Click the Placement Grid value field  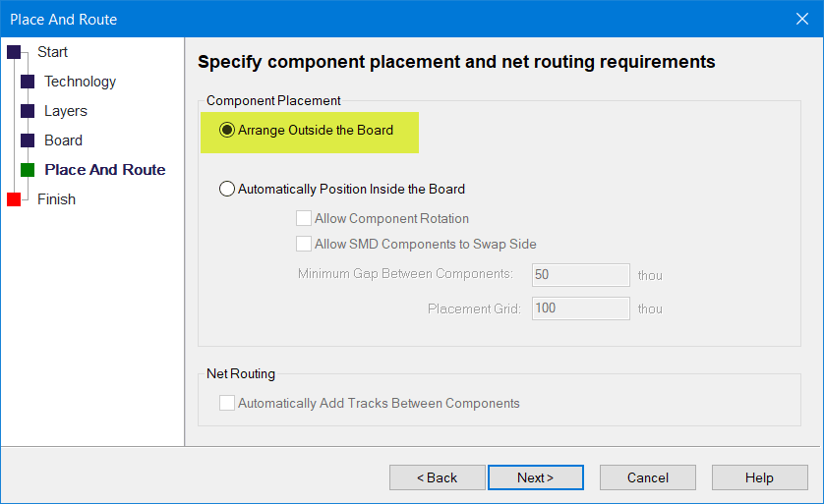coord(581,308)
